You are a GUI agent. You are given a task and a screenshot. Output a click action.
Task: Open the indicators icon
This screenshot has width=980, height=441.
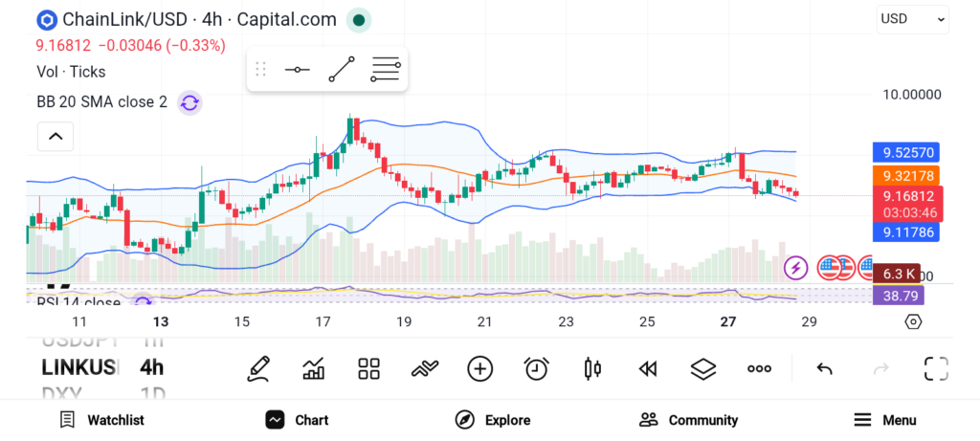pyautogui.click(x=424, y=368)
